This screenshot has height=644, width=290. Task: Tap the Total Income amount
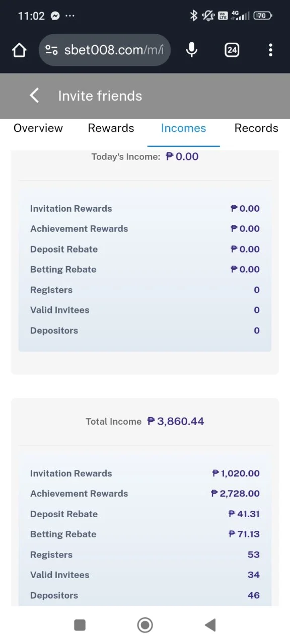176,421
